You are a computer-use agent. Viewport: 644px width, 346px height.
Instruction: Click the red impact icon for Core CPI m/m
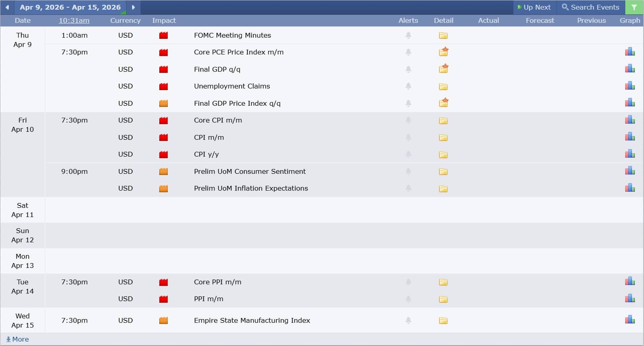pyautogui.click(x=163, y=120)
